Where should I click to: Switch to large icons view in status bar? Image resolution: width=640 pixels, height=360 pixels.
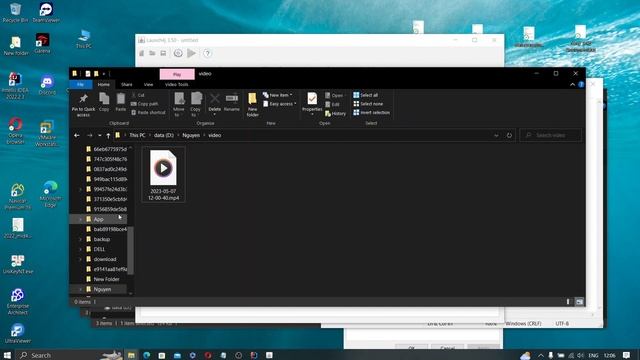[x=579, y=302]
